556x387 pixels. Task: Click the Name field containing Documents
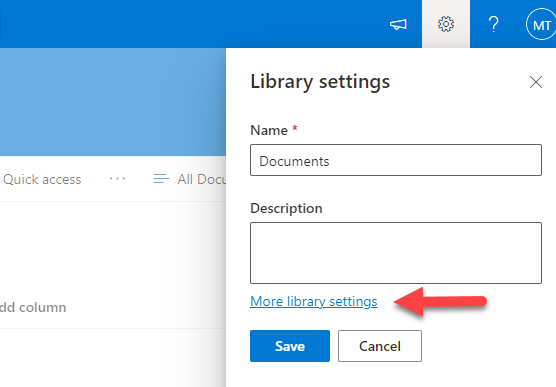396,160
